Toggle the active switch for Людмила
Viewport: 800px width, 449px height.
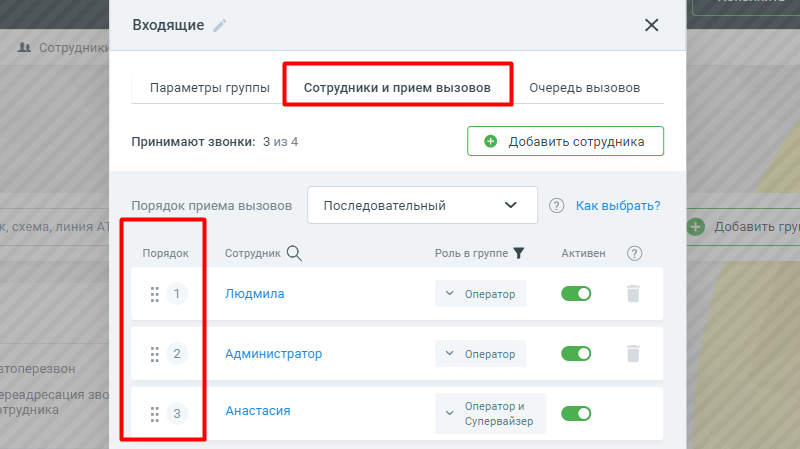point(576,294)
